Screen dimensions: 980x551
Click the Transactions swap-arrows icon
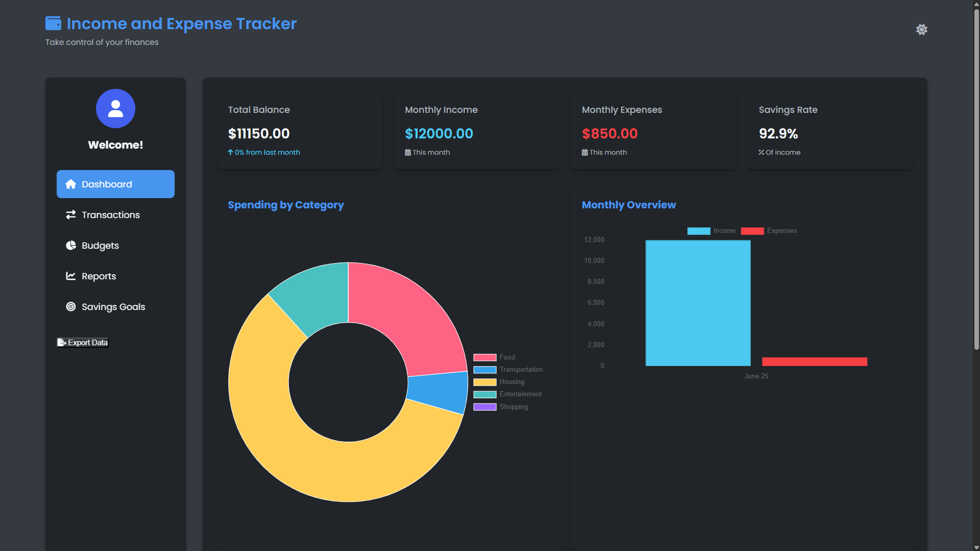click(71, 215)
